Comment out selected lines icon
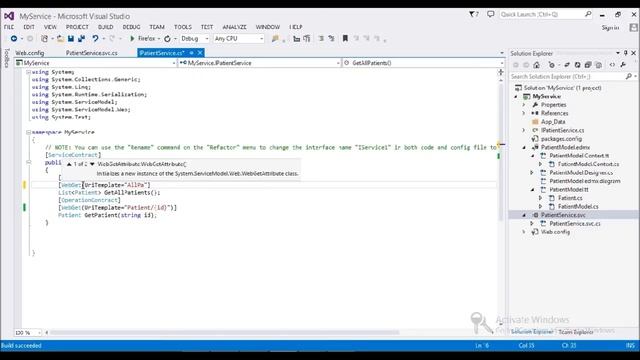640x360 pixels. (321, 38)
